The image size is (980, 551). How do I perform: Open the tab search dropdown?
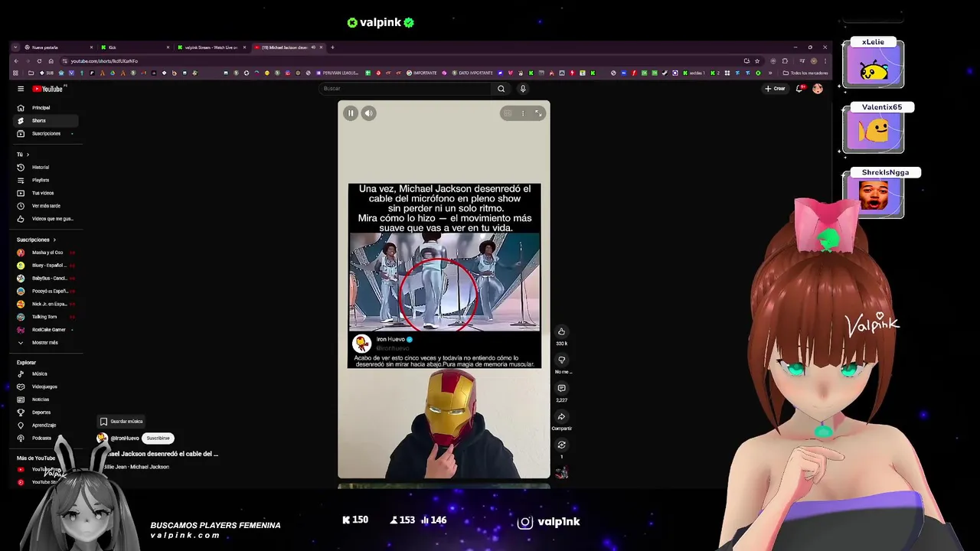(x=15, y=47)
